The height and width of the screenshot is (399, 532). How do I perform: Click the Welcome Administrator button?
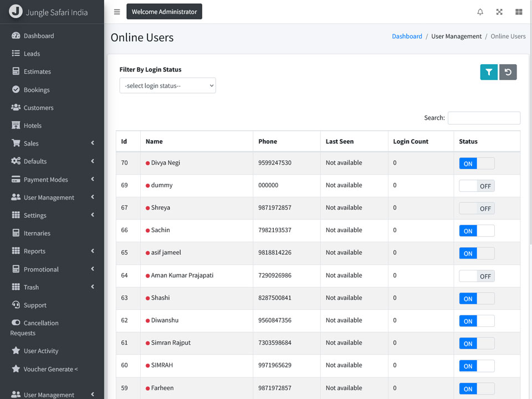[x=164, y=12]
